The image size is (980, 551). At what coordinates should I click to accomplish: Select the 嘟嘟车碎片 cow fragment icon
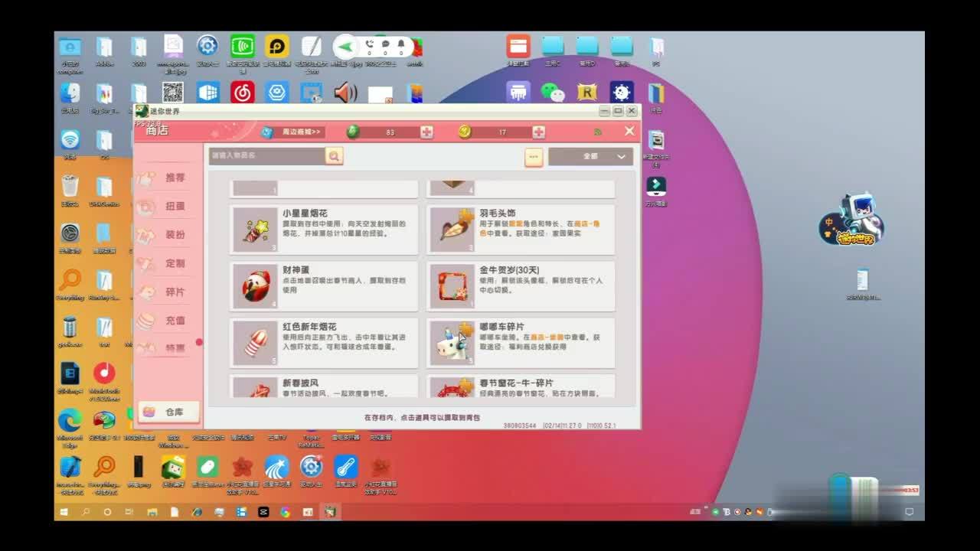[452, 343]
